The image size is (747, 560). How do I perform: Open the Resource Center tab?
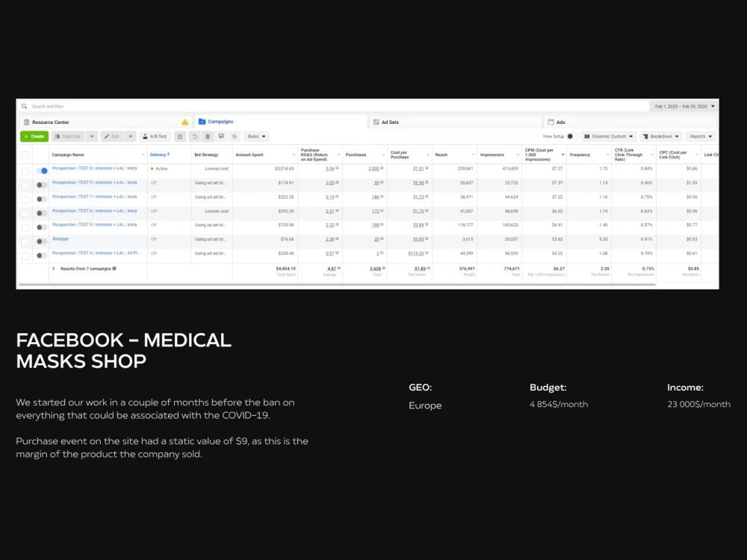(106, 122)
